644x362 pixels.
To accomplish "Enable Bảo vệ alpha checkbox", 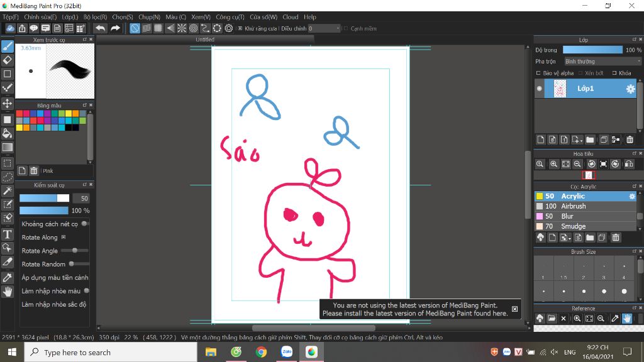I will coord(538,73).
